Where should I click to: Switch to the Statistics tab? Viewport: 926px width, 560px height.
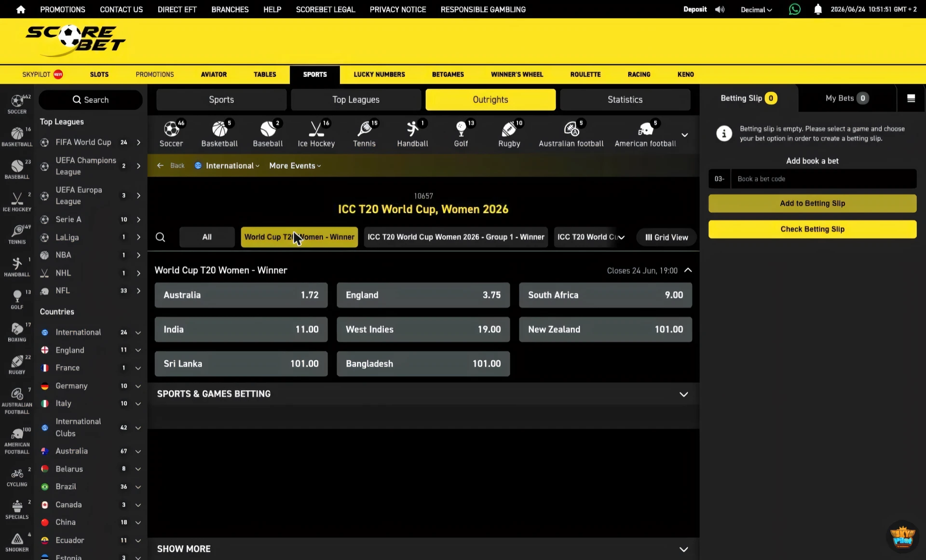(x=625, y=100)
